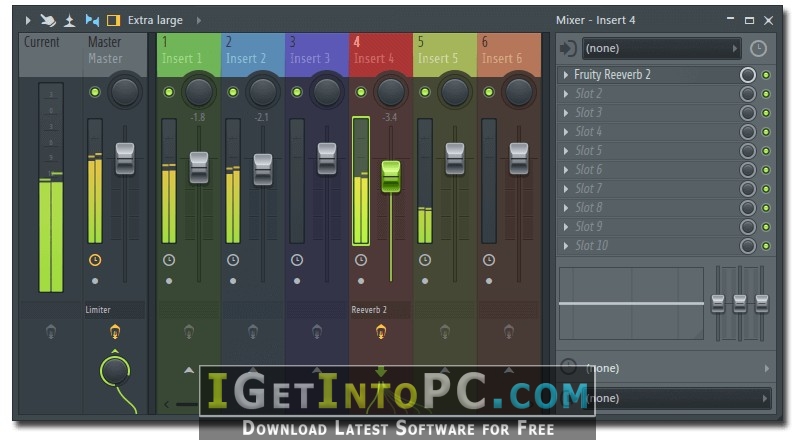This screenshot has height=440, width=795.
Task: Click the Insert 3 latency clock icon
Action: pyautogui.click(x=297, y=260)
